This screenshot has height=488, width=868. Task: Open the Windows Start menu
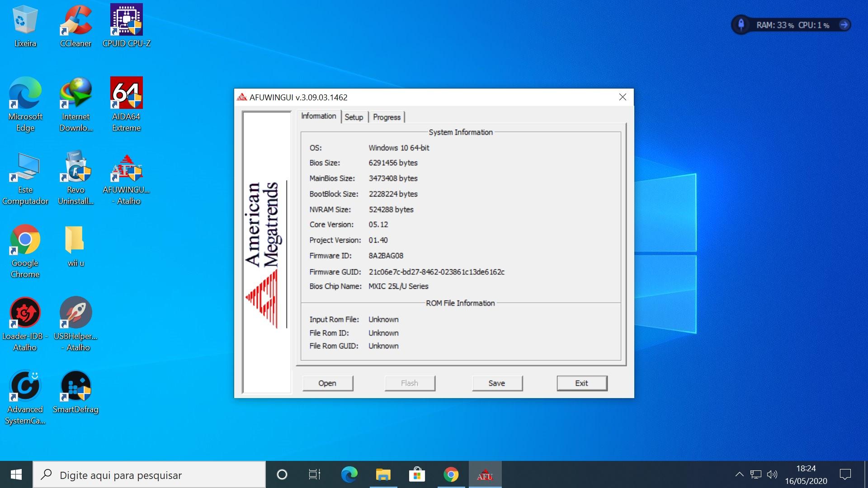[16, 474]
